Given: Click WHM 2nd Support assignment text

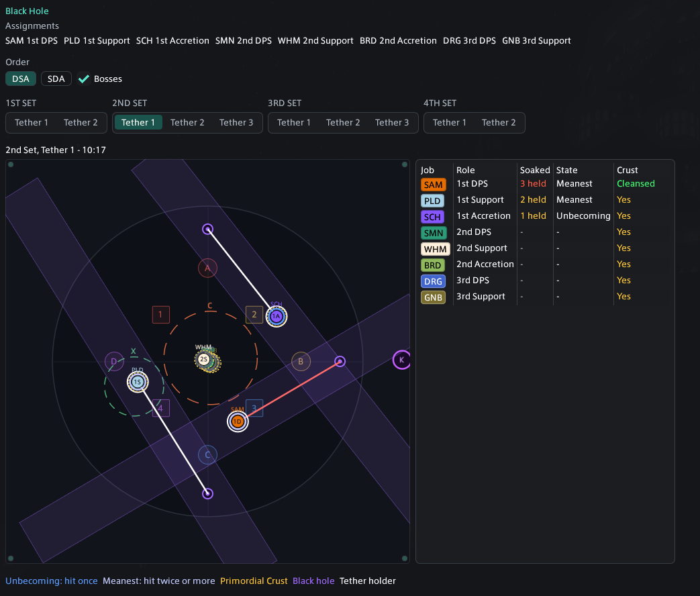Looking at the screenshot, I should (315, 41).
